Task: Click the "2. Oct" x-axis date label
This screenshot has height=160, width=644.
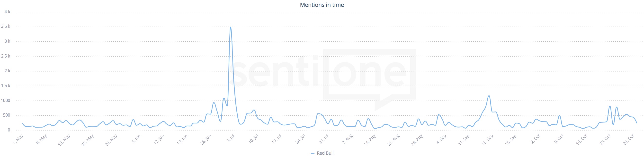Action: (x=536, y=139)
